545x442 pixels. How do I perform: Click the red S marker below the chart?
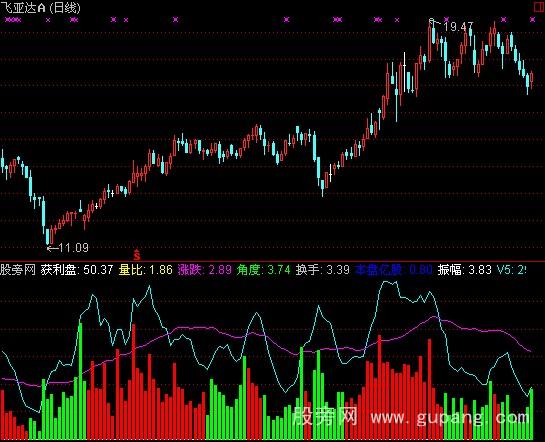(137, 255)
